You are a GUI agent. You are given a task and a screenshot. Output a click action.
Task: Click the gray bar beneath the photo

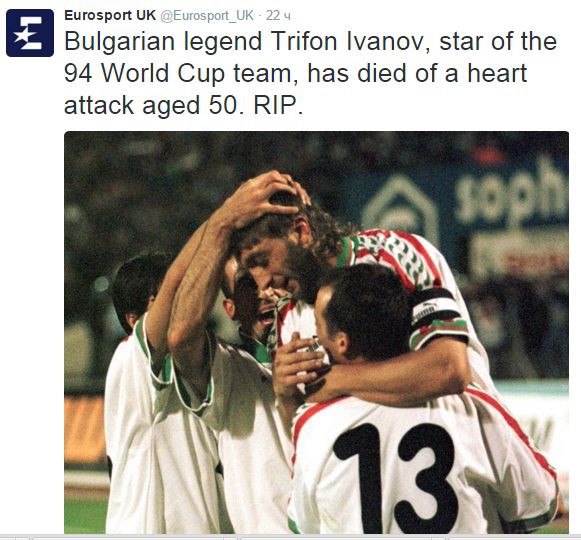pos(290,537)
